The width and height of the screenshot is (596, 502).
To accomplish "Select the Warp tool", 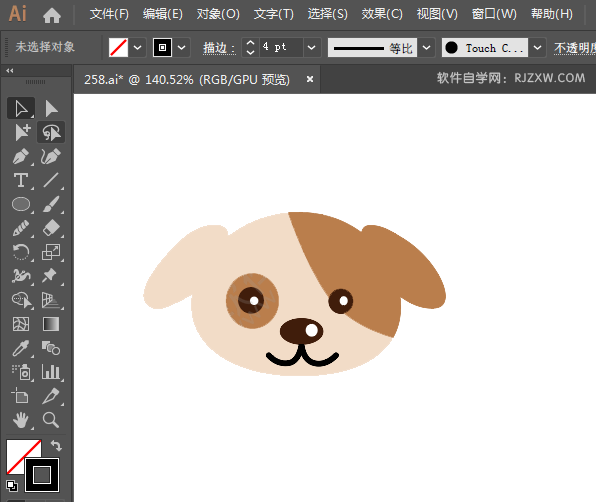I will (x=21, y=276).
